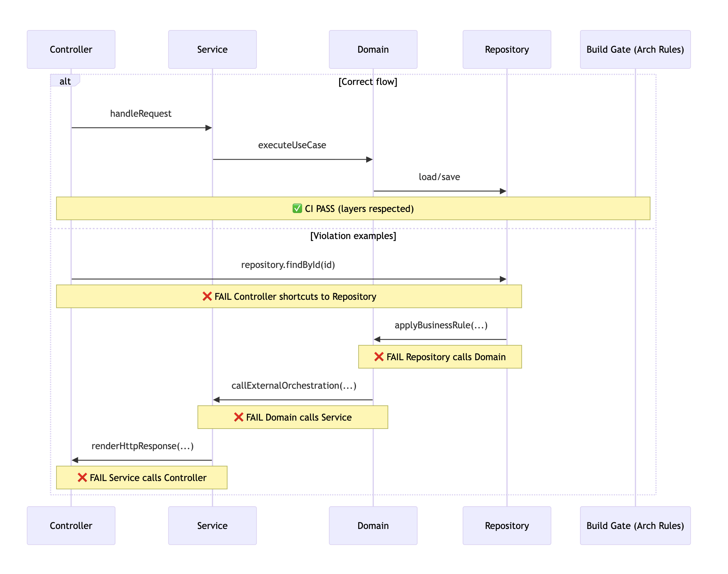
Task: Click red X on Repository calls Domain note
Action: click(379, 357)
